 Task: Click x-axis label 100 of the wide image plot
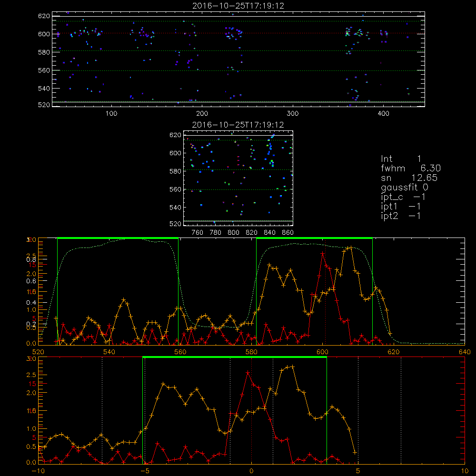(111, 114)
